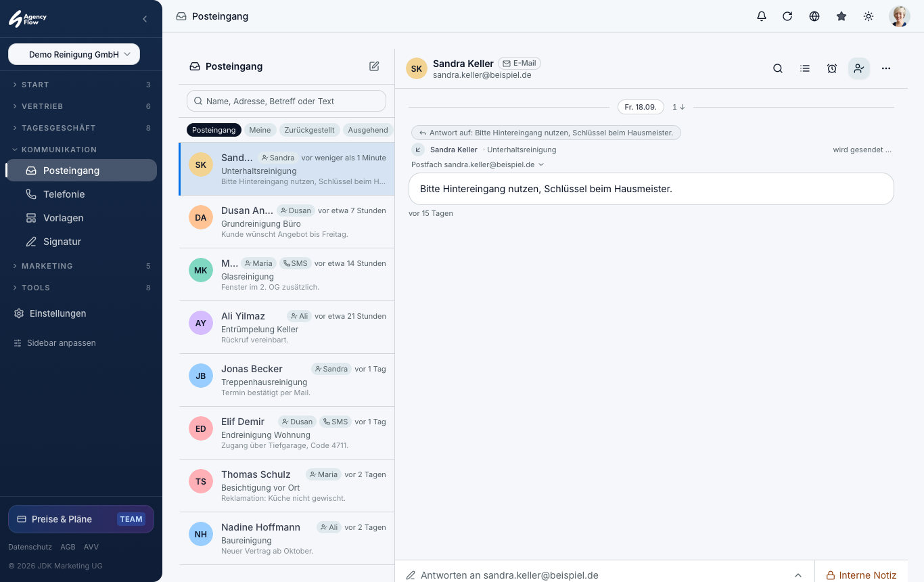Open Vorlagen in sidebar

pos(81,218)
